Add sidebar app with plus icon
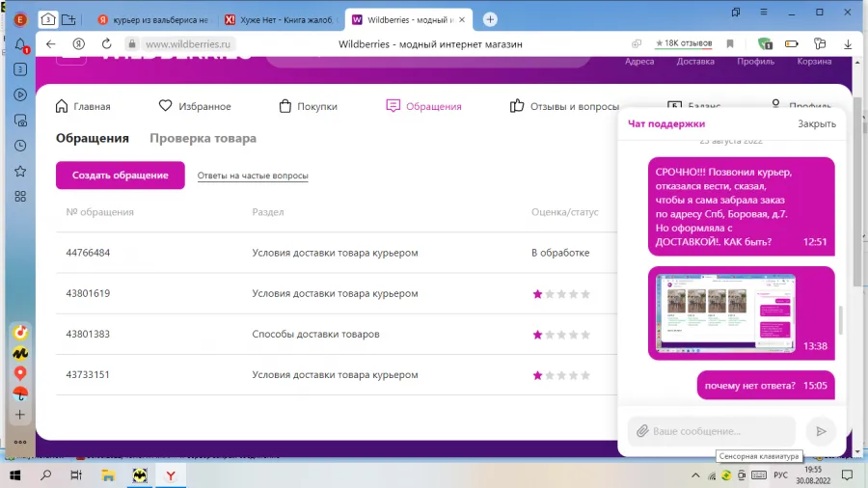The width and height of the screenshot is (868, 488). pyautogui.click(x=20, y=415)
